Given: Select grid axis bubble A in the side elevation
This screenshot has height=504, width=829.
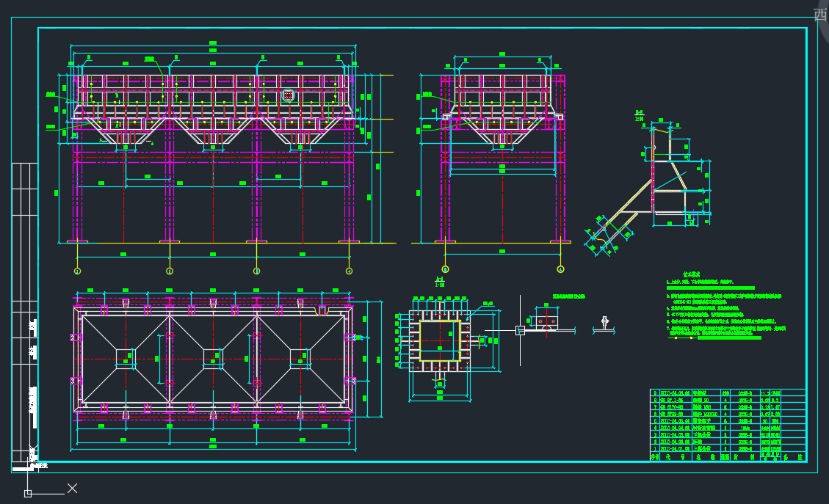Looking at the screenshot, I should [560, 269].
